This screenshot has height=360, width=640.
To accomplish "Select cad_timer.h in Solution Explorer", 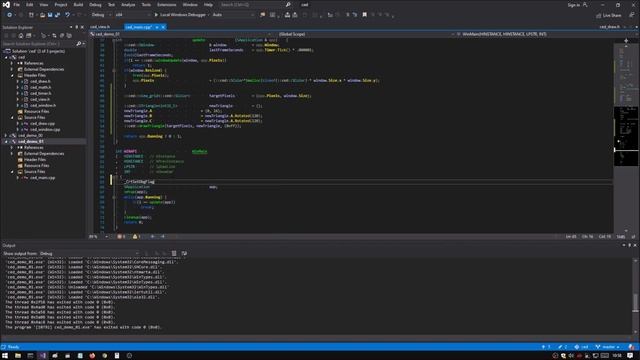I will 40,93.
